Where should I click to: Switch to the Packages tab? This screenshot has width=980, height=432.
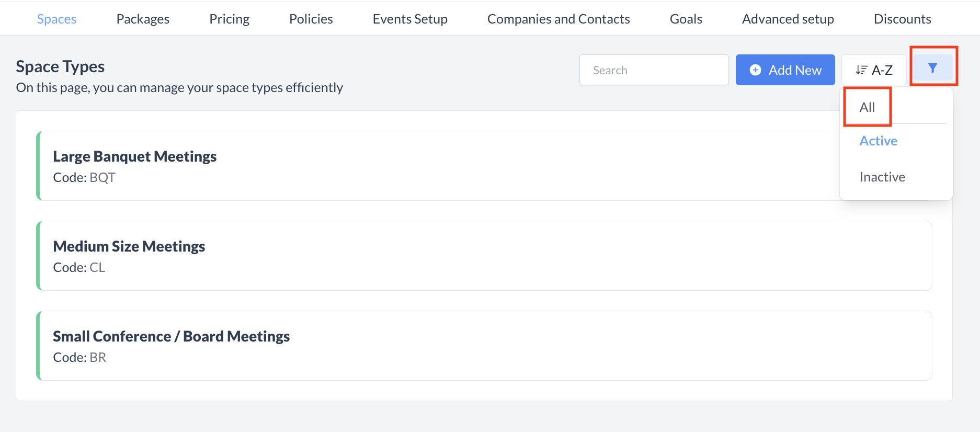coord(143,19)
